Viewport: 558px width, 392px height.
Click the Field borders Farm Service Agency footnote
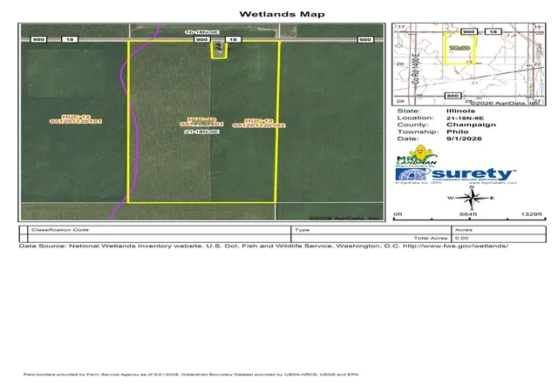point(191,375)
